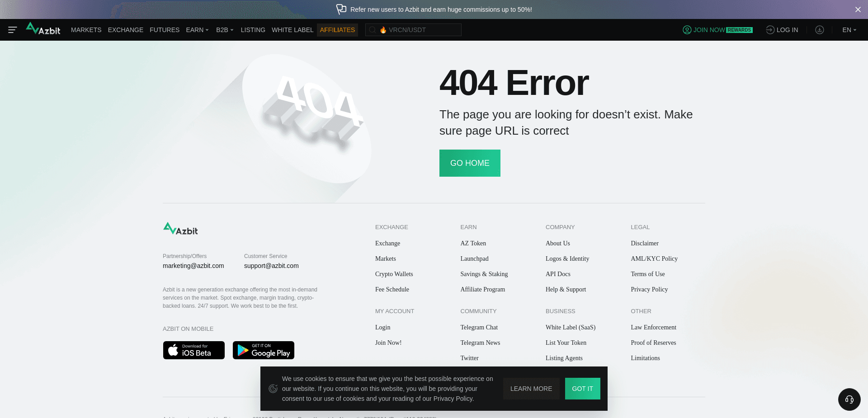The image size is (868, 418).
Task: Switch to the FUTURES section
Action: 164,30
